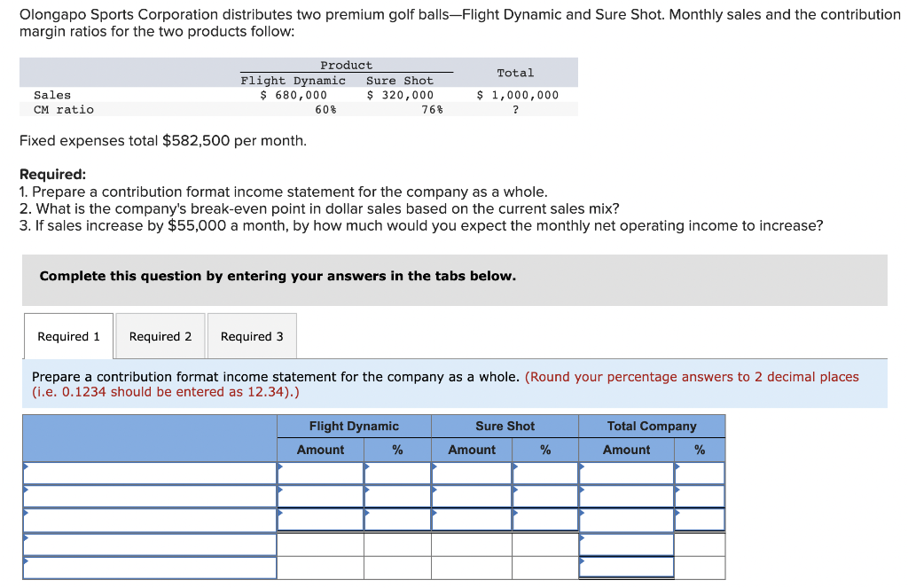Click third row Total Company Amount field
Image resolution: width=908 pixels, height=588 pixels.
pos(627,520)
